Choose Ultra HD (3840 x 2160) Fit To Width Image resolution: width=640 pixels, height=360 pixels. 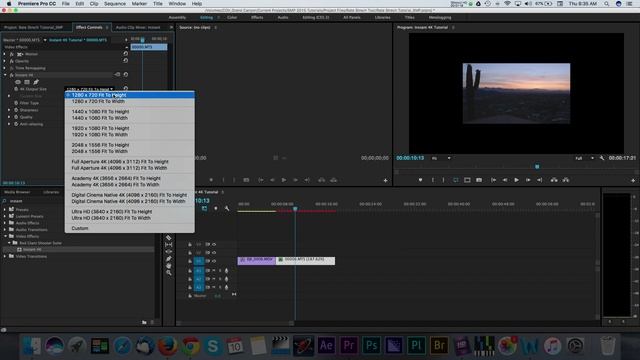coord(129,218)
